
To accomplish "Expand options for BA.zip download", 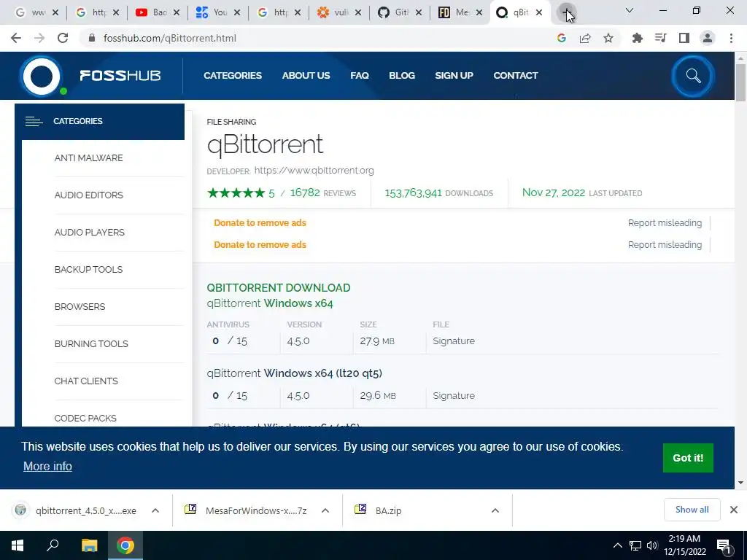I will click(x=495, y=510).
